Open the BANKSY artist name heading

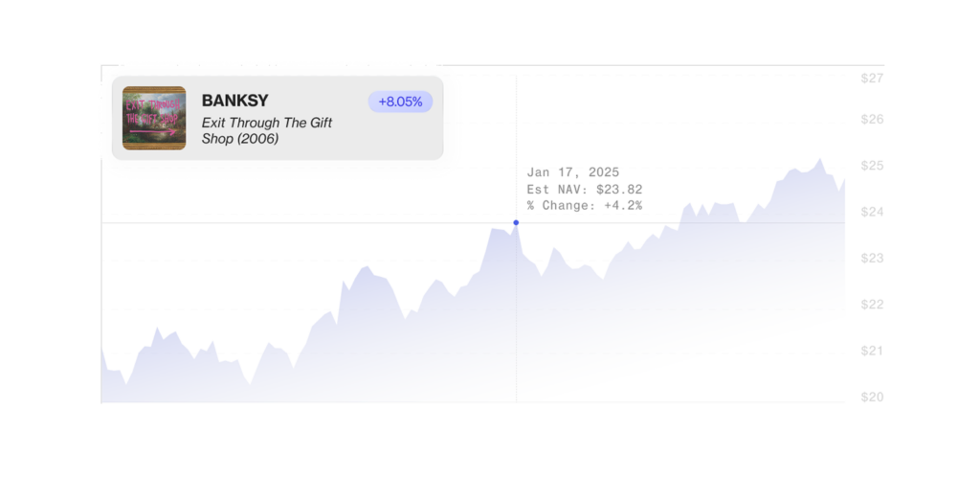(235, 101)
